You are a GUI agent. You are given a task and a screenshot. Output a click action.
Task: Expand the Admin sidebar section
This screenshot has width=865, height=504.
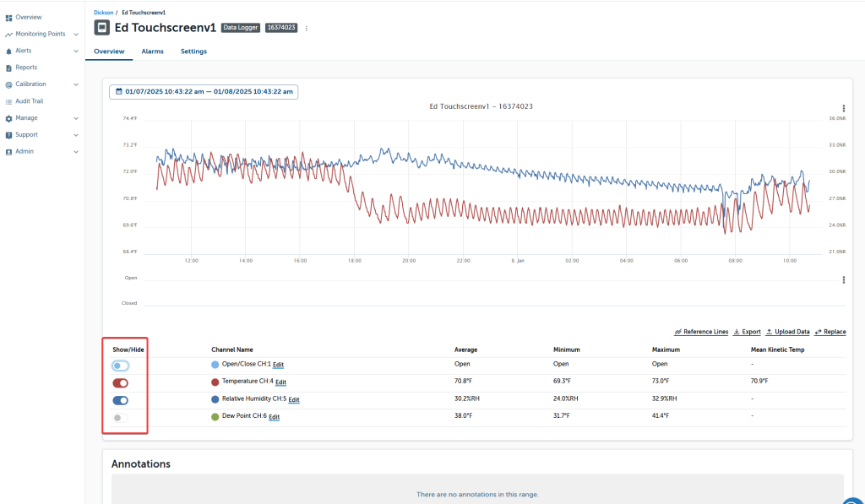(76, 152)
